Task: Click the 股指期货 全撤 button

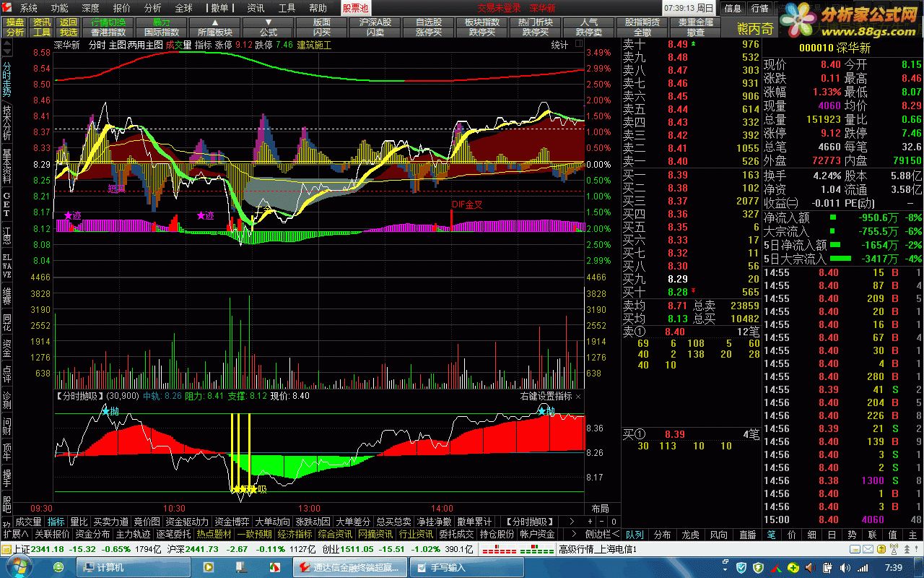Action: click(x=642, y=27)
